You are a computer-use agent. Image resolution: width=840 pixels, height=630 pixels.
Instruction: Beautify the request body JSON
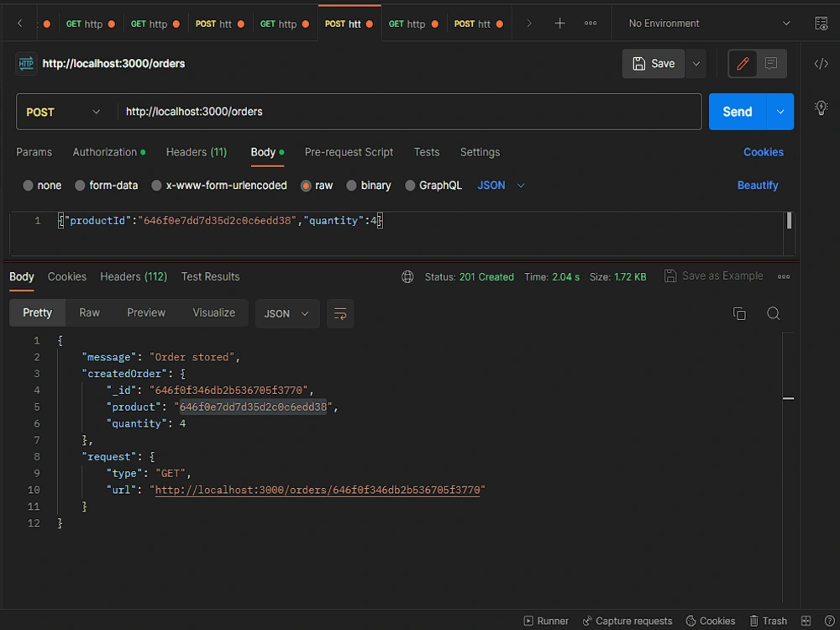(x=757, y=185)
